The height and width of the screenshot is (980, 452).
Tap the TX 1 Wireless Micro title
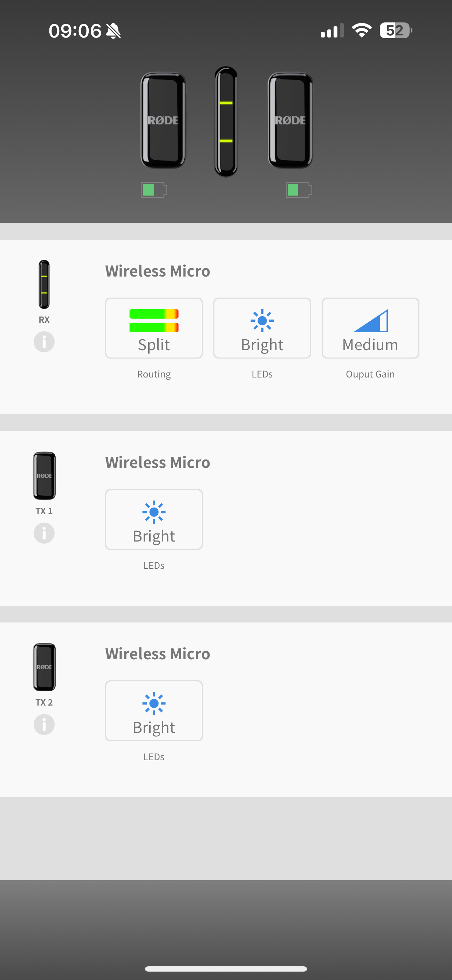158,462
